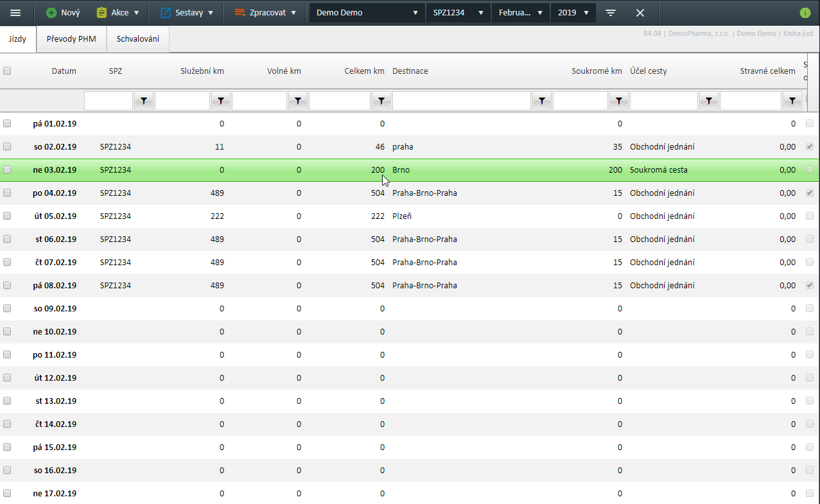The width and height of the screenshot is (820, 504).
Task: Open the Zpracovat menu button
Action: pyautogui.click(x=265, y=13)
